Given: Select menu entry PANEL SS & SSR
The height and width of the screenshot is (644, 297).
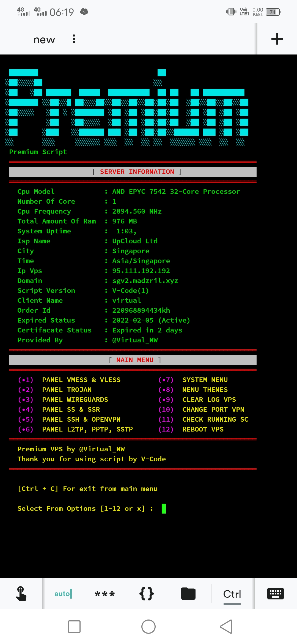Looking at the screenshot, I should click(71, 410).
